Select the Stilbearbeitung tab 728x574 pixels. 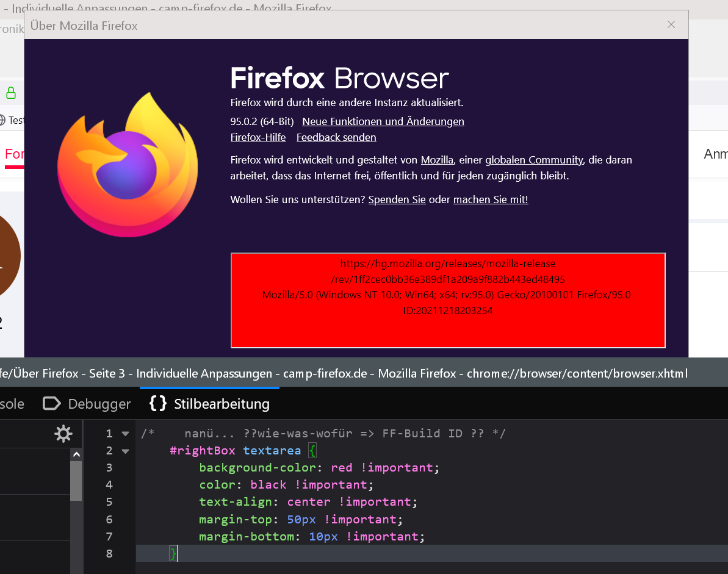click(x=209, y=404)
